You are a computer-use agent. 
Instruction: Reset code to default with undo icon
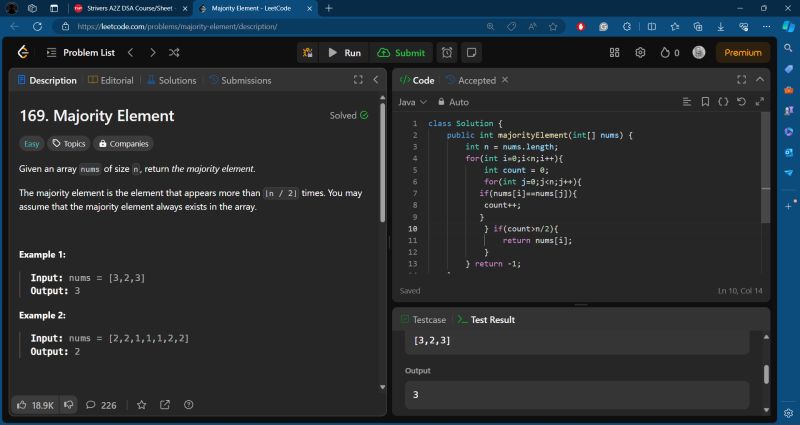click(x=741, y=102)
